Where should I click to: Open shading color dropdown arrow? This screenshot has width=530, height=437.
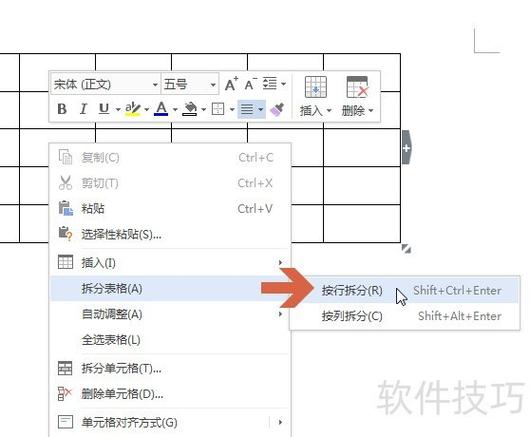coord(203,110)
